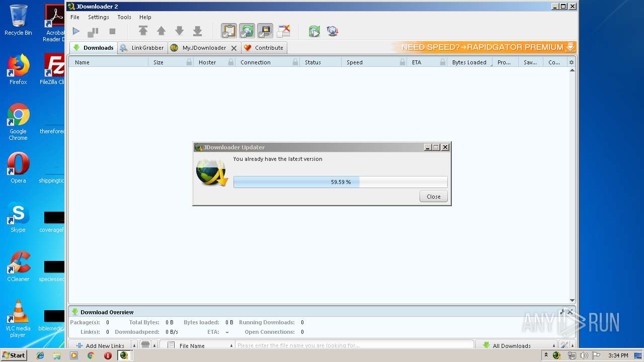The height and width of the screenshot is (362, 644).
Task: Stop all downloads with the stop icon
Action: pos(112,31)
